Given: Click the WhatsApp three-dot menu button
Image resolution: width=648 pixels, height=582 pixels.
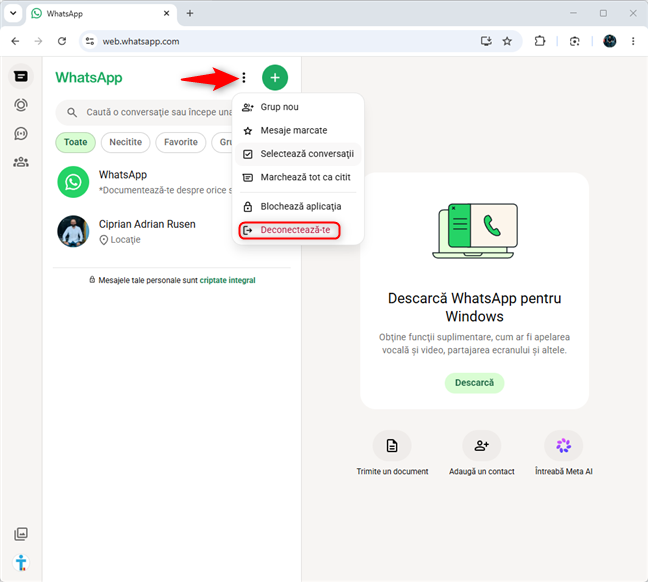Looking at the screenshot, I should coord(244,77).
